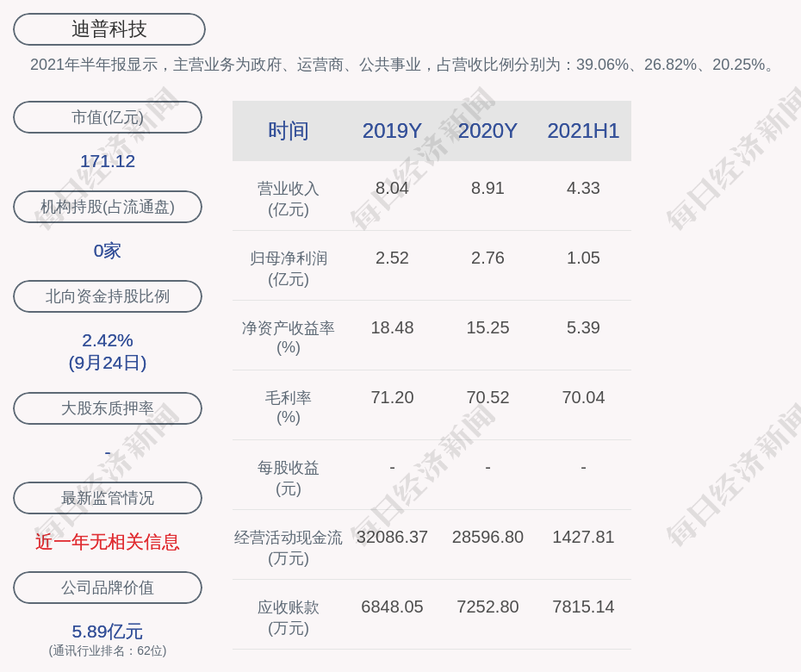801x672 pixels.
Task: Click the 0家 institutional holding value
Action: coord(108,251)
